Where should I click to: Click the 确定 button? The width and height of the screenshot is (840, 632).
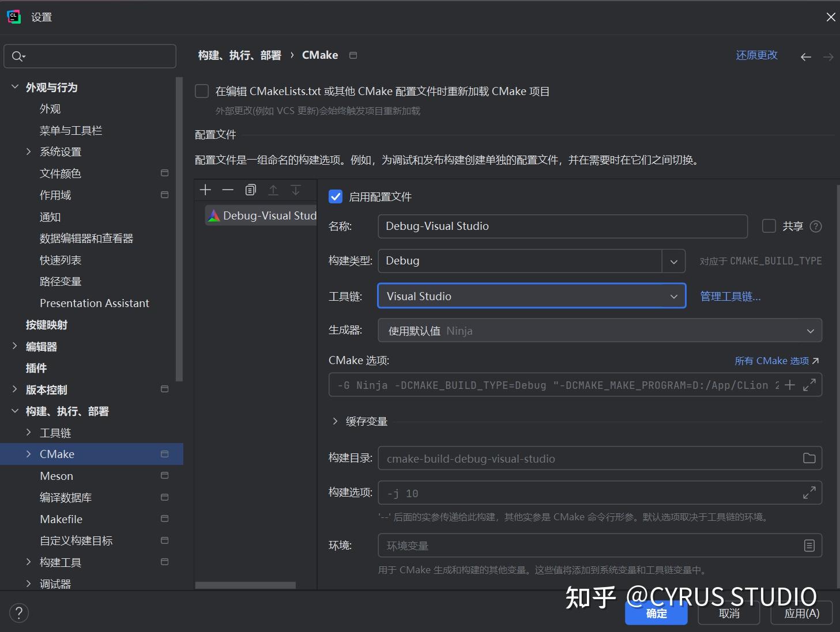point(656,614)
